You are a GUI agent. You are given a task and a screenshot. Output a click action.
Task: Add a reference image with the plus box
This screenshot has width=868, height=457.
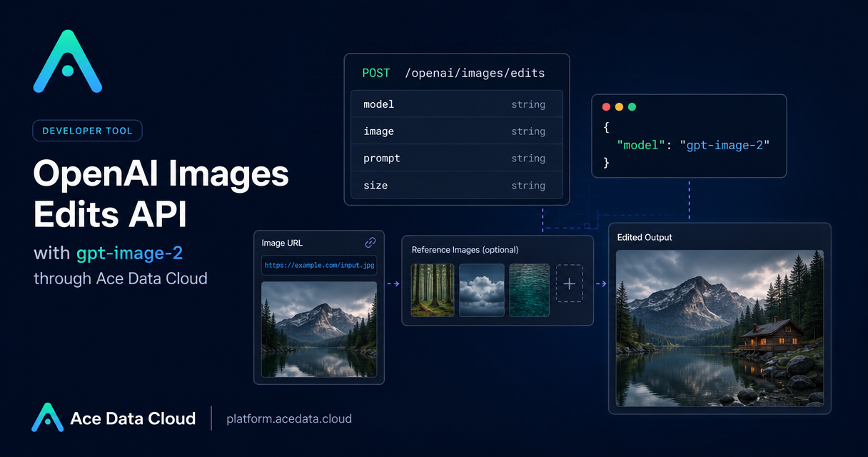point(570,283)
